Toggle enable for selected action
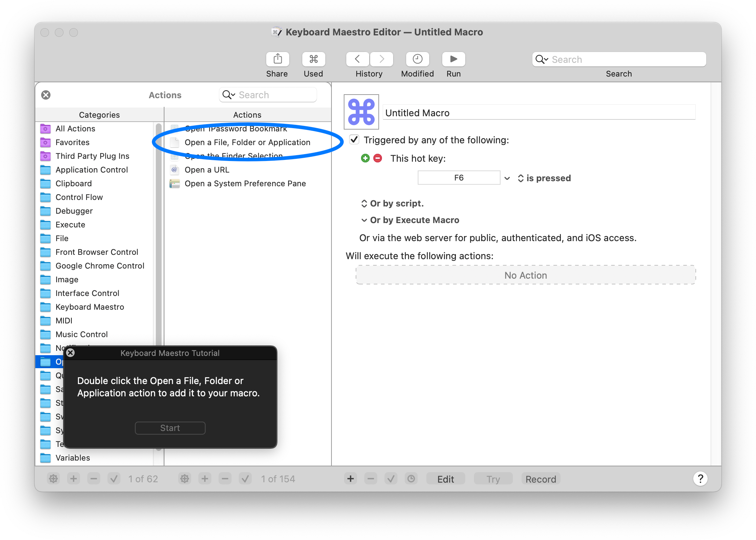756x540 pixels. coord(391,479)
